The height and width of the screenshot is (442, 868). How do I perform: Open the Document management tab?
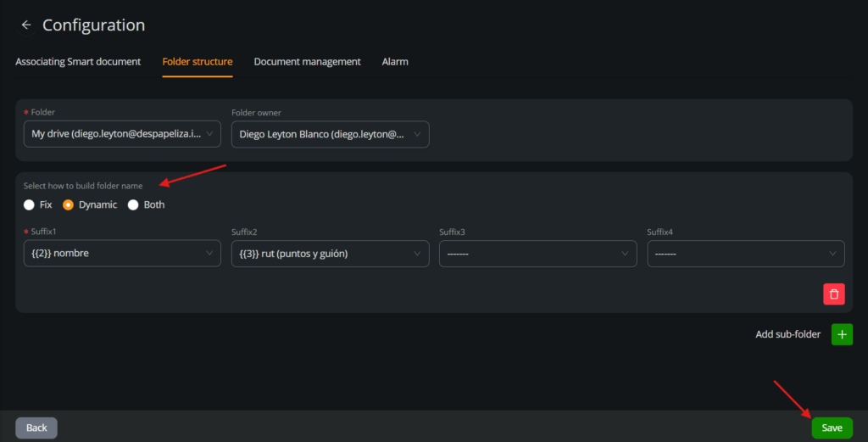pos(307,62)
